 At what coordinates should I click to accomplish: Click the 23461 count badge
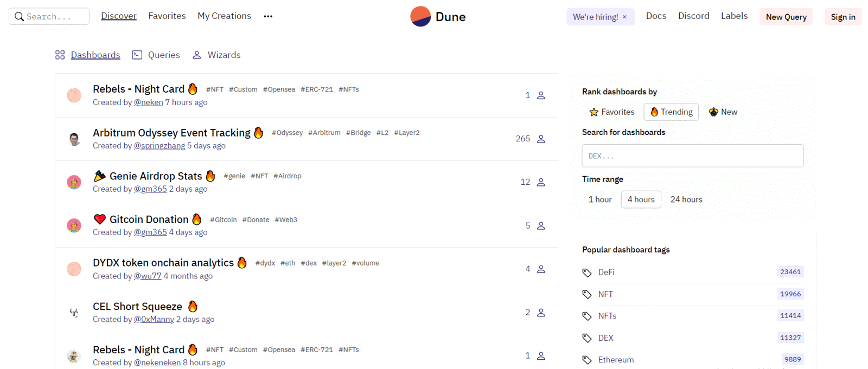pos(790,272)
